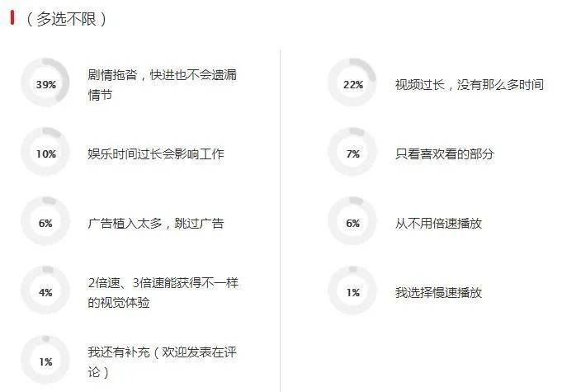This screenshot has height=392, width=562.
Task: Click the 6% ring beside 广告植入太多
Action: click(x=45, y=223)
